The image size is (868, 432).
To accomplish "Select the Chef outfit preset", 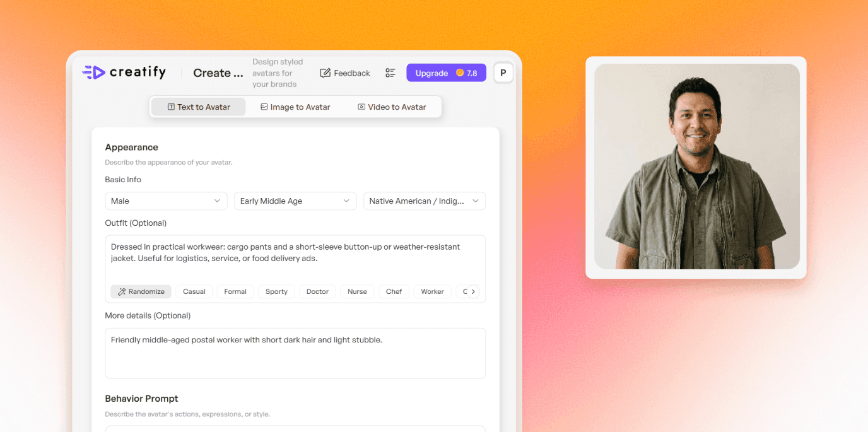I will click(394, 291).
